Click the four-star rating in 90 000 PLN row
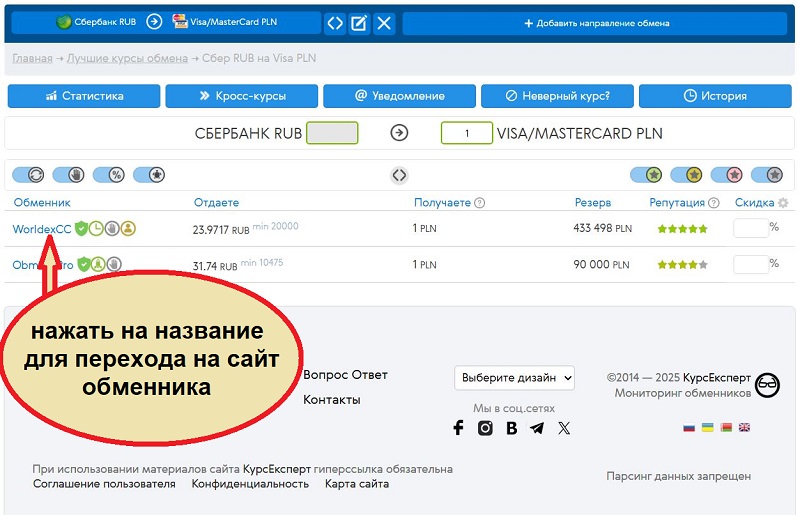 tap(683, 265)
